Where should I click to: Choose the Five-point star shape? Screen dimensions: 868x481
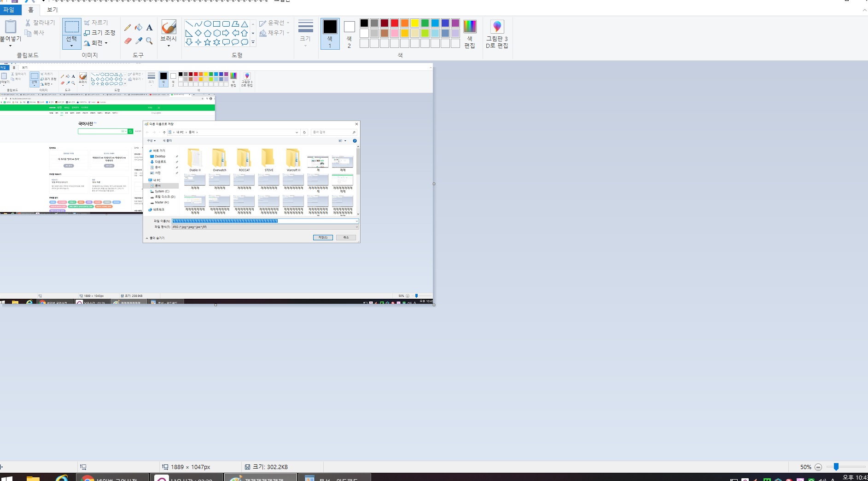(x=208, y=42)
